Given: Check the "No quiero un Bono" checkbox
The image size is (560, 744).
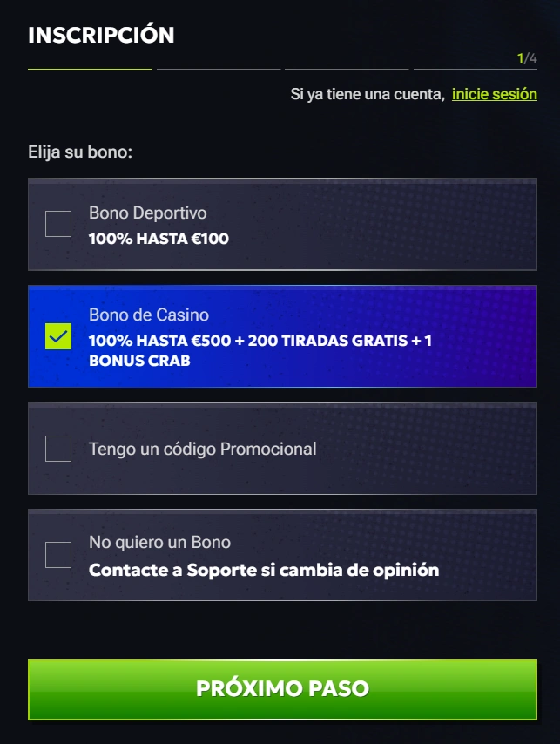Looking at the screenshot, I should point(59,554).
